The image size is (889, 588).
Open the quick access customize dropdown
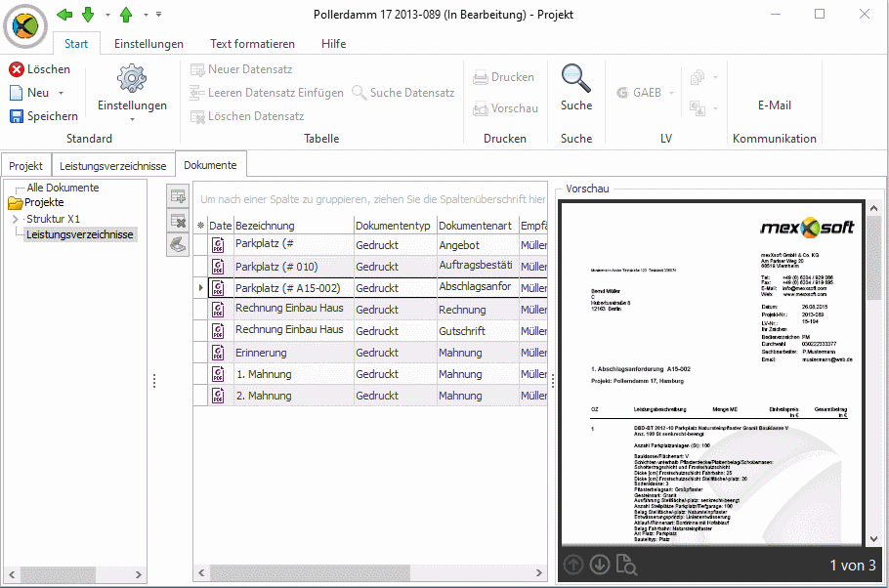(x=158, y=15)
